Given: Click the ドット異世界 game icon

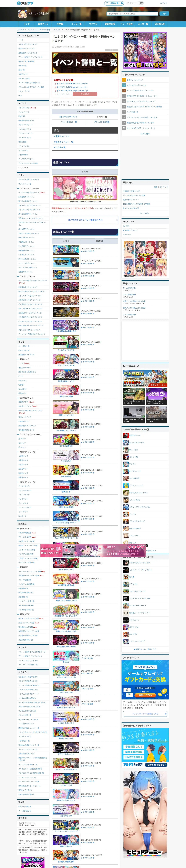Looking at the screenshot, I should (x=126, y=478).
